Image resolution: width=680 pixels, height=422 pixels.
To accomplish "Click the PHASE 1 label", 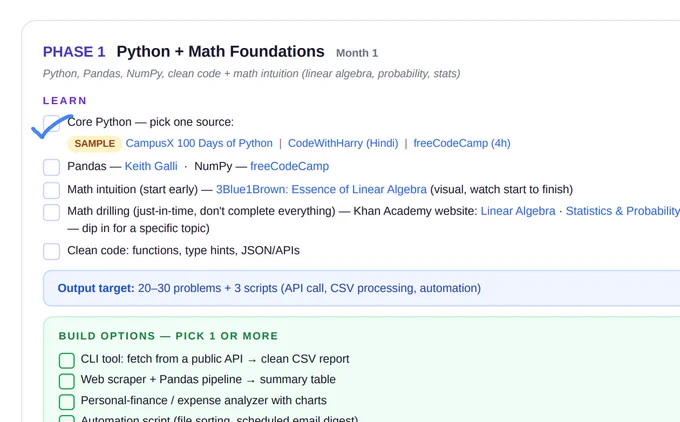I will pos(74,52).
